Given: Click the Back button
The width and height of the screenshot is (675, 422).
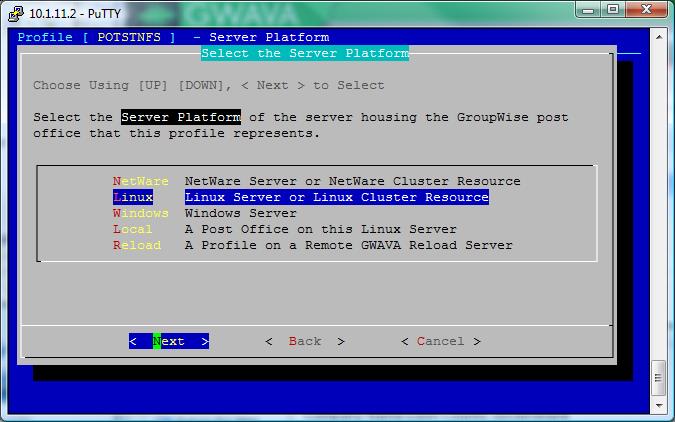Looking at the screenshot, I should coord(305,341).
